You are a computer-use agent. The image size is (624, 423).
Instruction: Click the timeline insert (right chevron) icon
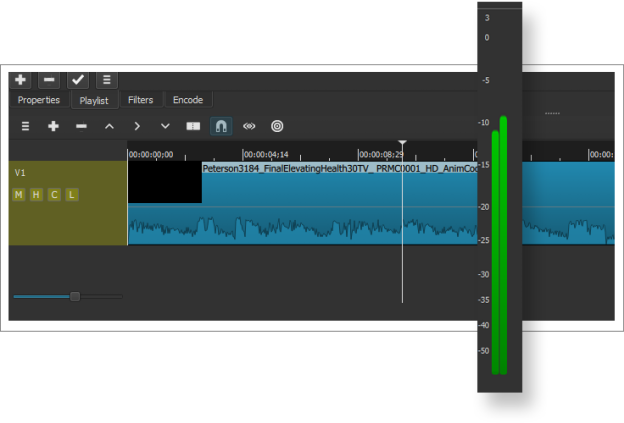tap(138, 126)
